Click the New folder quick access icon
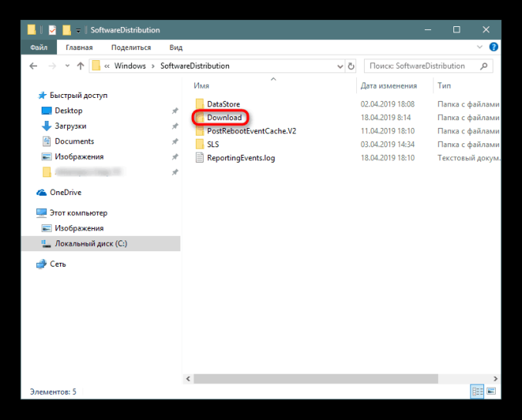 click(66, 30)
